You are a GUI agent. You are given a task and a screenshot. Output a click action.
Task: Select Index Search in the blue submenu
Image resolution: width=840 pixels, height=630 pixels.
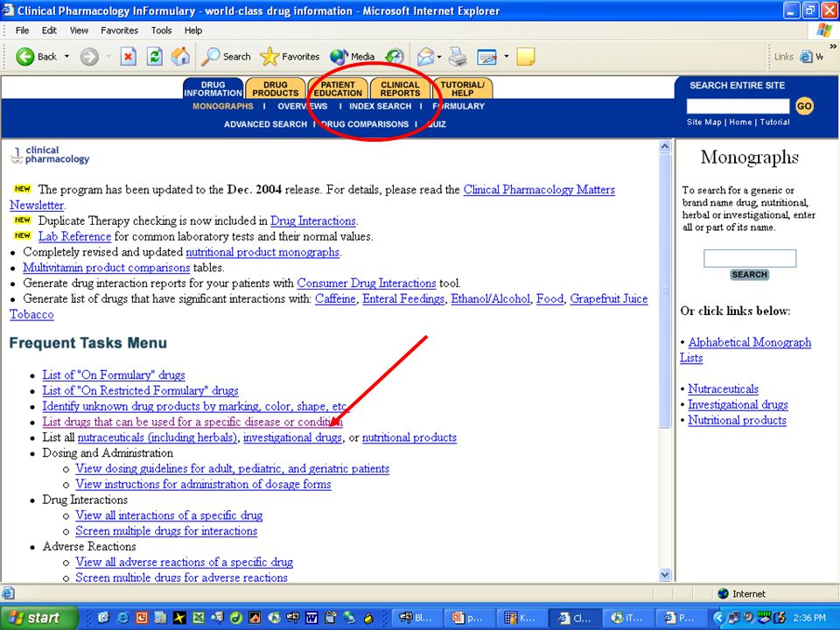coord(381,106)
